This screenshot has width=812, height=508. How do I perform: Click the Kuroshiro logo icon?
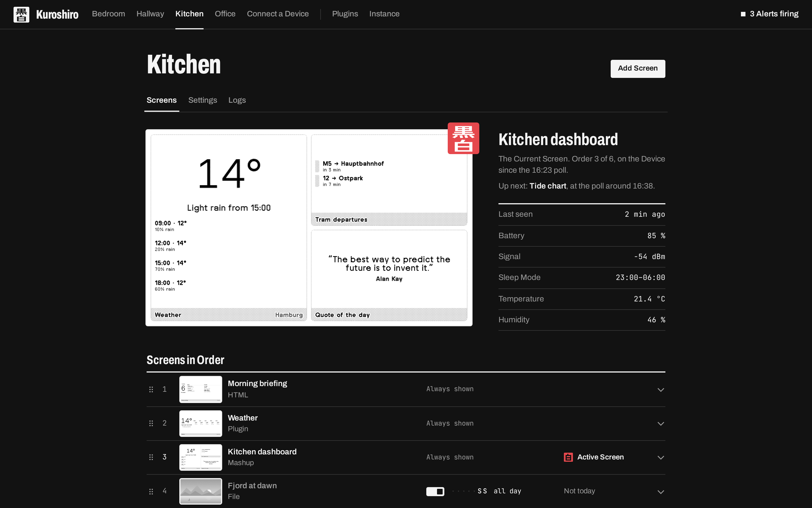[x=21, y=14]
